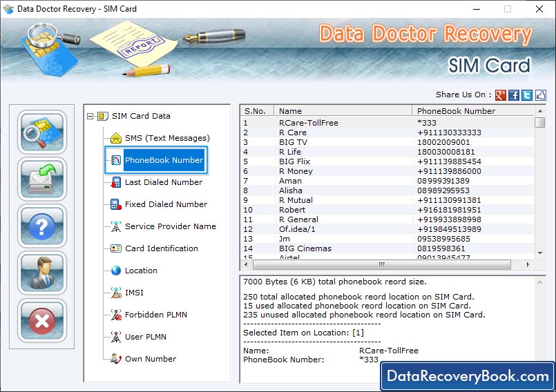556x392 pixels.
Task: Click phone number +916181981951 cell
Action: [449, 210]
